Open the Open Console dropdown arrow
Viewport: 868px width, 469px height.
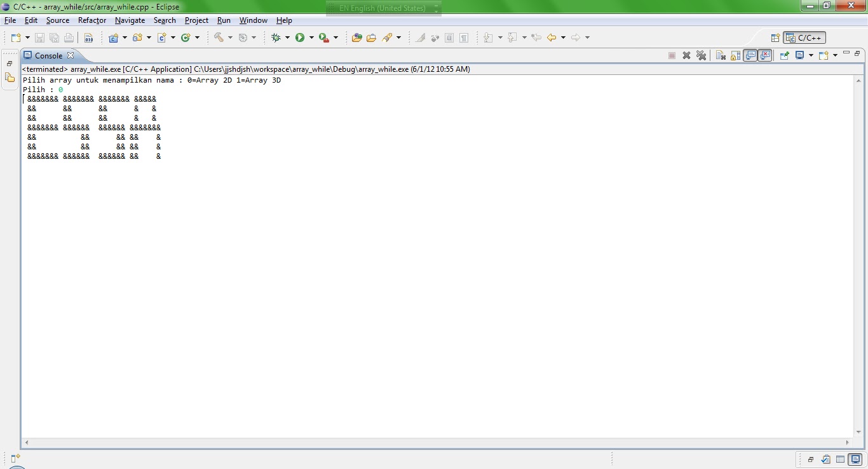point(835,55)
